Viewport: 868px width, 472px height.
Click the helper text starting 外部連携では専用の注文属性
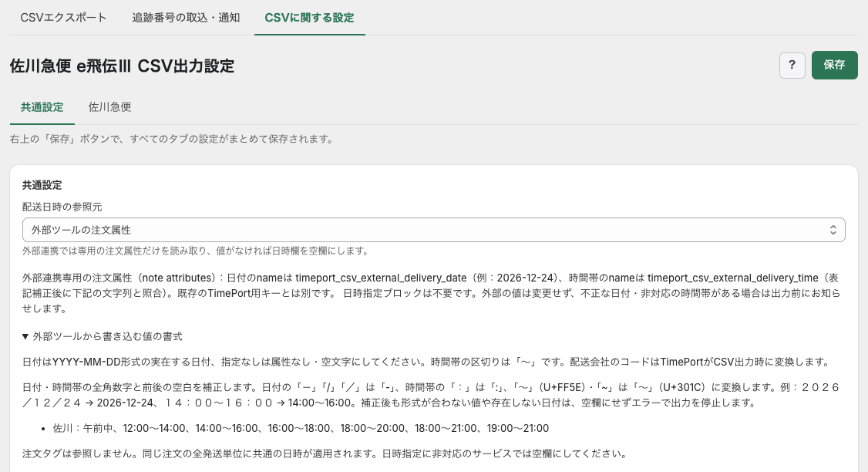pyautogui.click(x=195, y=251)
